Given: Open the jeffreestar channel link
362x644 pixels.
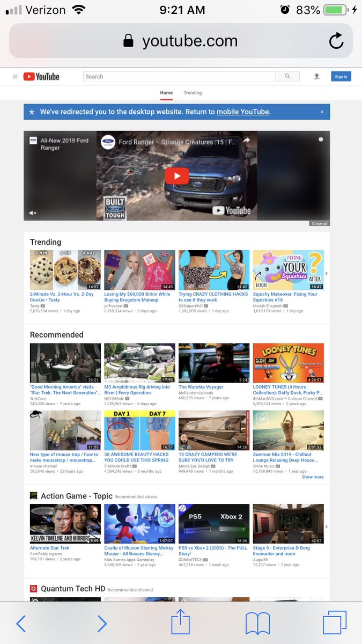Looking at the screenshot, I should (x=114, y=306).
